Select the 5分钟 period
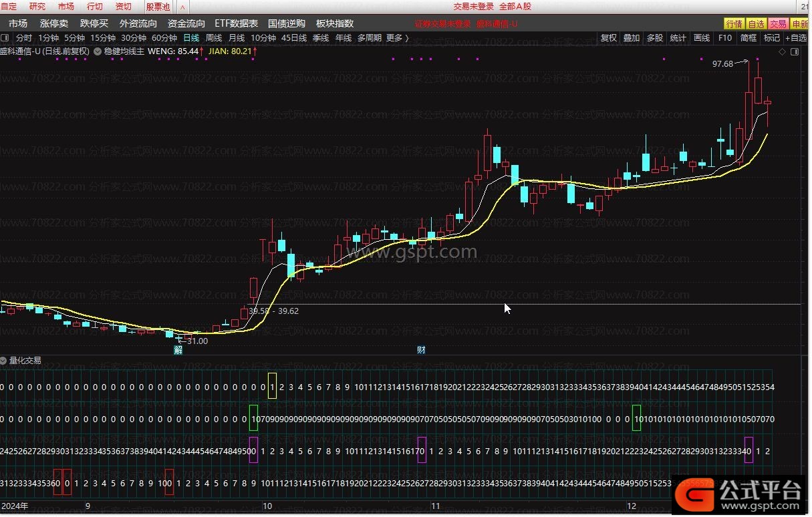Image resolution: width=812 pixels, height=517 pixels. (x=75, y=38)
